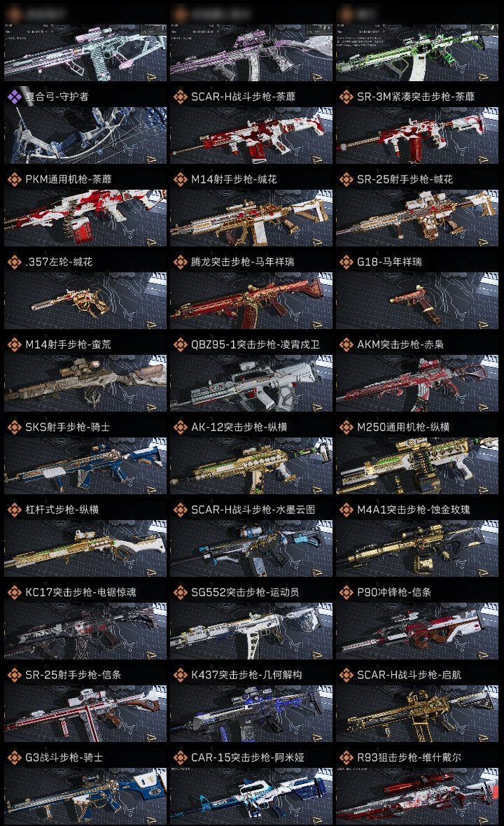Open the M4A1突击步枪-蚀金玫瑰 skin preview

(x=417, y=548)
